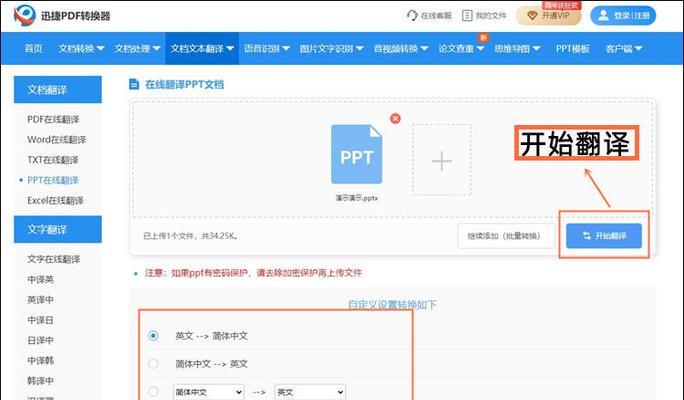Open PDF在线翻译 in sidebar
This screenshot has height=400, width=684.
click(x=53, y=119)
